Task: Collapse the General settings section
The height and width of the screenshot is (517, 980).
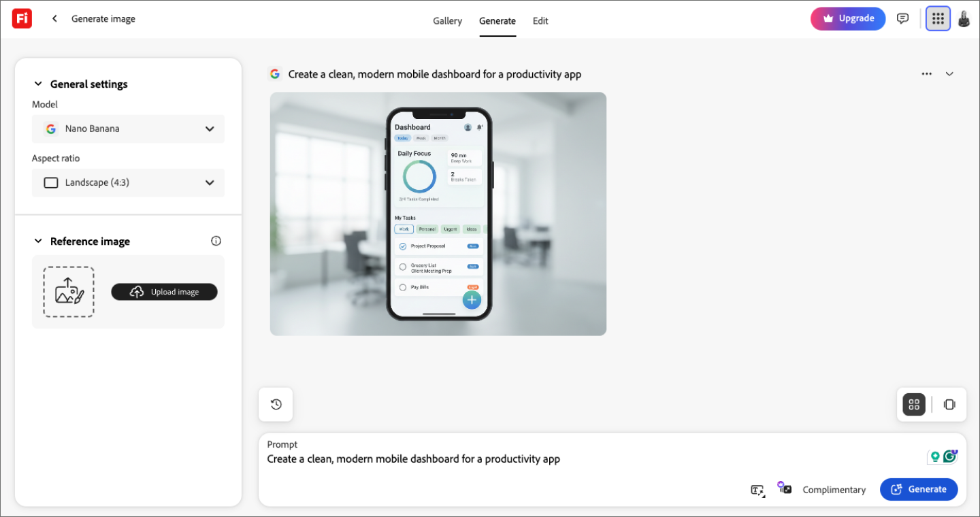Action: 38,84
